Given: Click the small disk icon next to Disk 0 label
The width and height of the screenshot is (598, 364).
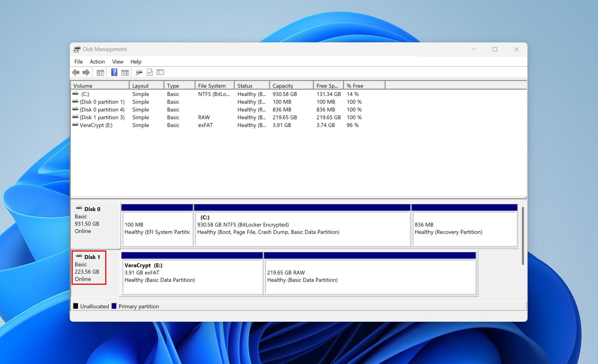Looking at the screenshot, I should (x=79, y=208).
